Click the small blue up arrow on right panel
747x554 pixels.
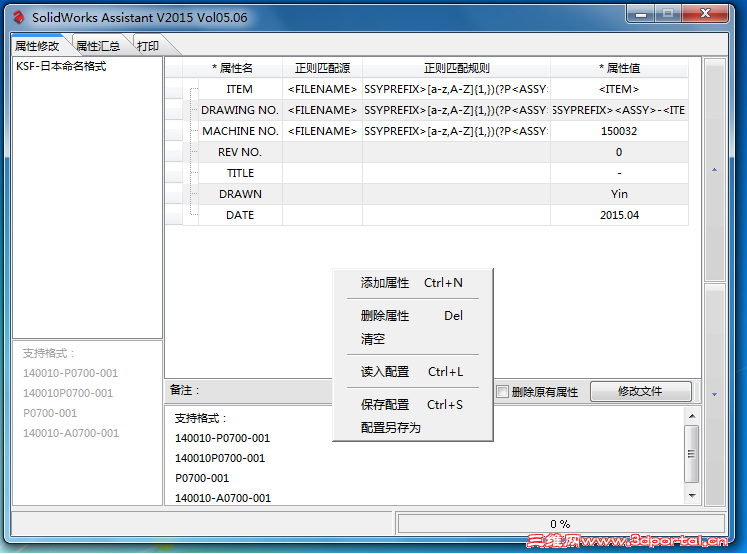pos(714,170)
